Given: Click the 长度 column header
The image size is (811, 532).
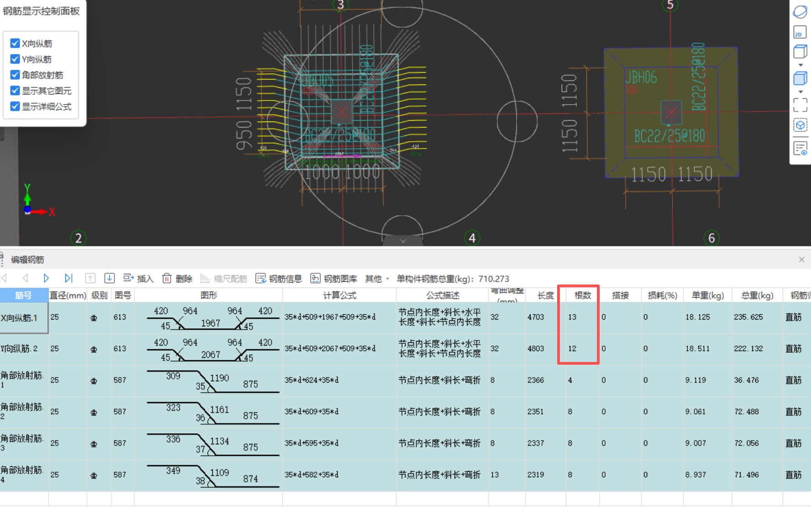Looking at the screenshot, I should tap(546, 295).
